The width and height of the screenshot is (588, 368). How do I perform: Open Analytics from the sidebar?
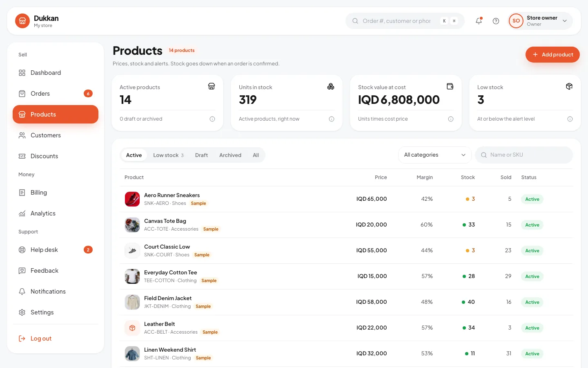[56, 213]
